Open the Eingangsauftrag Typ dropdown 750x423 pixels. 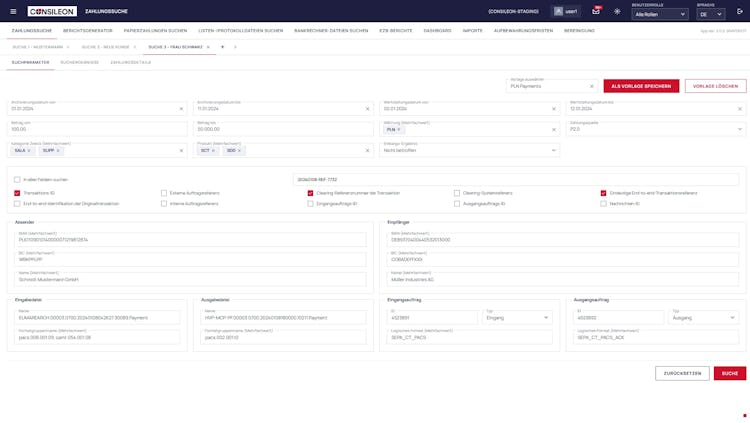click(x=517, y=316)
